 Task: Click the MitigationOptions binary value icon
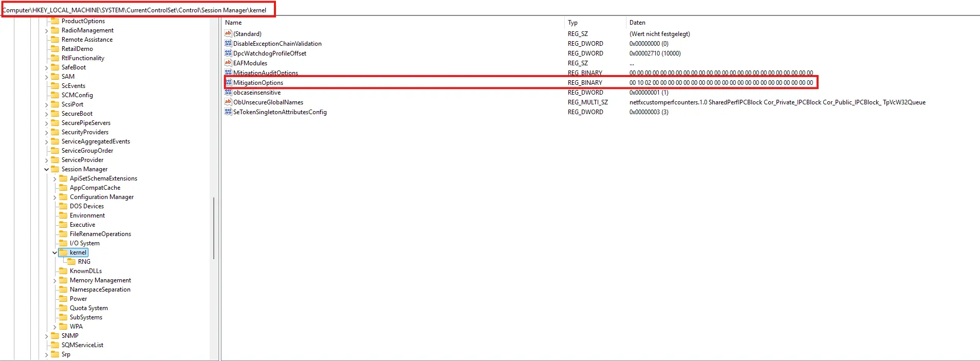coord(228,82)
